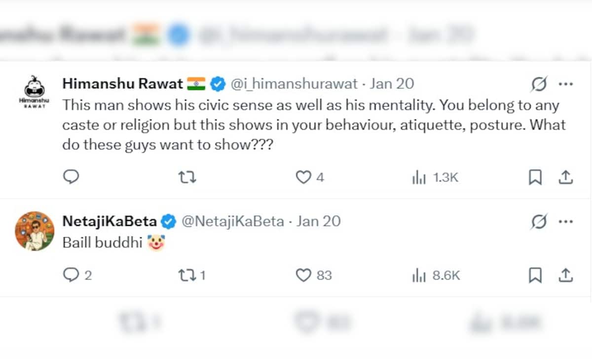The height and width of the screenshot is (364, 592).
Task: Share Himanshu Rawat's tweet
Action: pos(566,177)
